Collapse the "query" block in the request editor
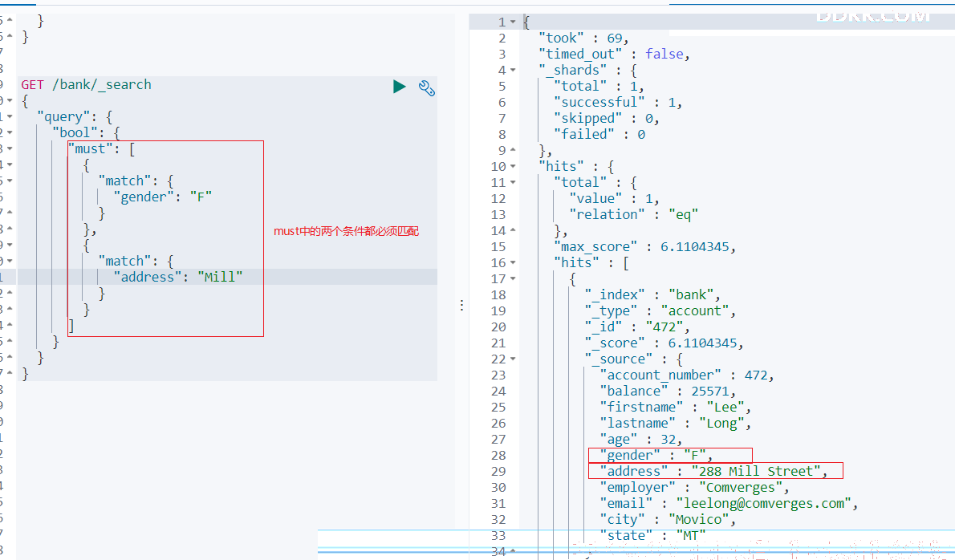 10,116
